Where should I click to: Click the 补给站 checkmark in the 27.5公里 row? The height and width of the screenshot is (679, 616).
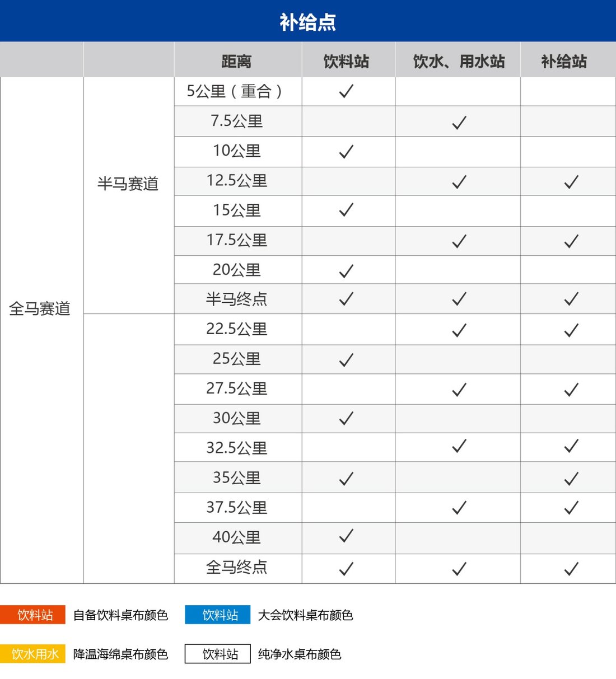coord(571,390)
